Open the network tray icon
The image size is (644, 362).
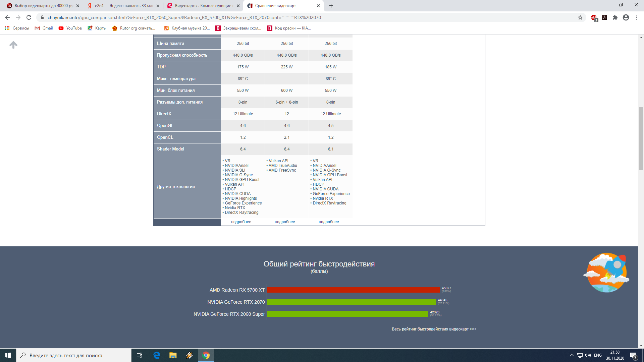click(x=580, y=355)
